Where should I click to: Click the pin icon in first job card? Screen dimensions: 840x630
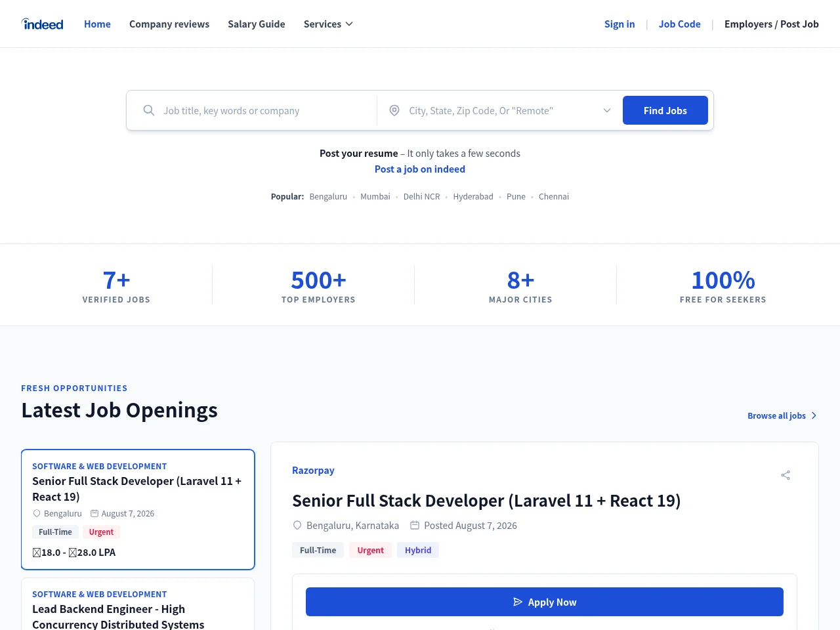click(37, 513)
